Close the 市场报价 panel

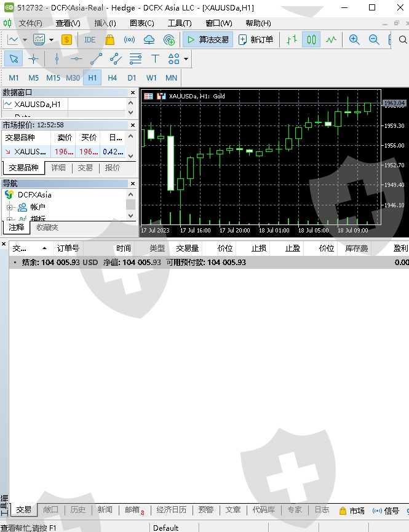pyautogui.click(x=132, y=125)
